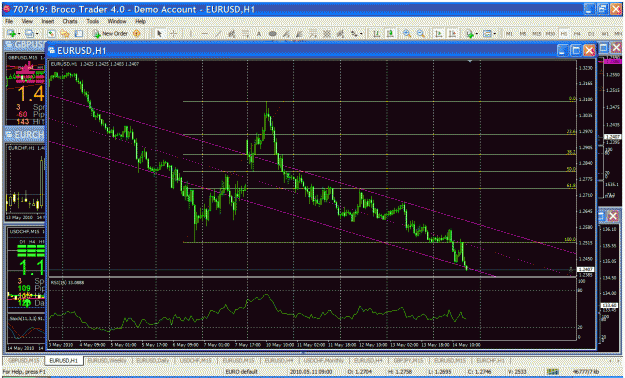
Task: Switch to the M5 timeframe
Action: 523,34
